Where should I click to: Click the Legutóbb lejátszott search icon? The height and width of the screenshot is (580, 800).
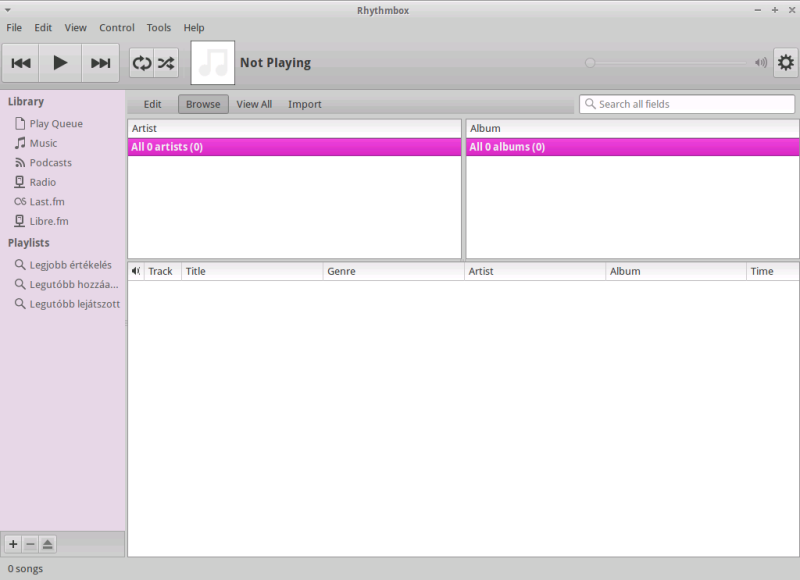coord(20,304)
